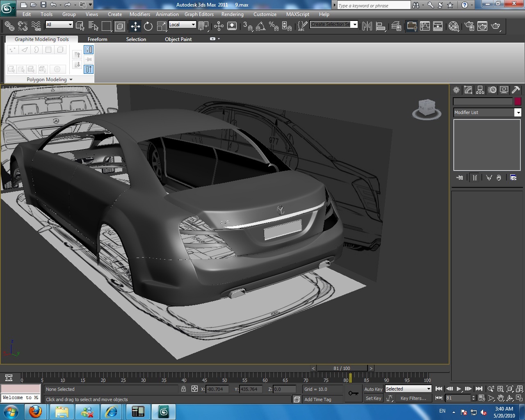This screenshot has height=420, width=525.
Task: Click the Unlink Selection icon
Action: pos(23,26)
